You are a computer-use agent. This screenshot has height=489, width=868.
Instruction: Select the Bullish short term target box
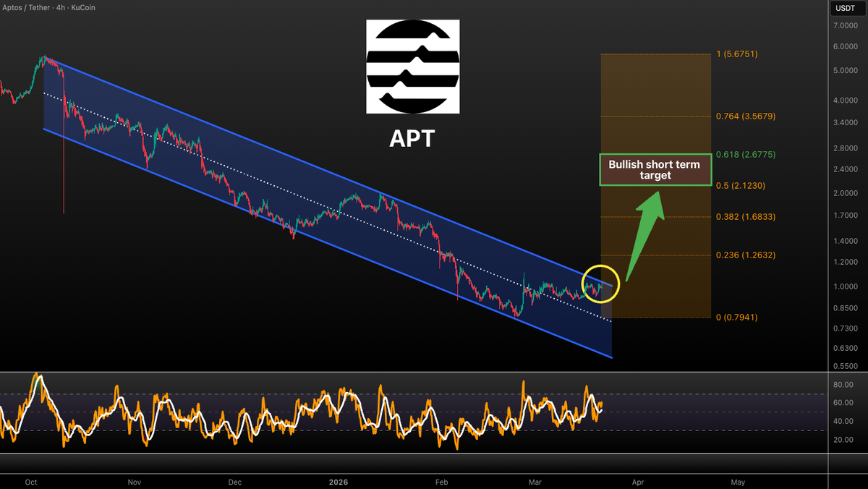point(655,170)
